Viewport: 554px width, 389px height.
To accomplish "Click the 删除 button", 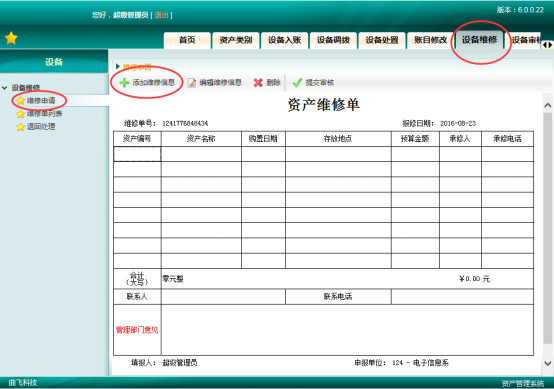I will coord(267,83).
